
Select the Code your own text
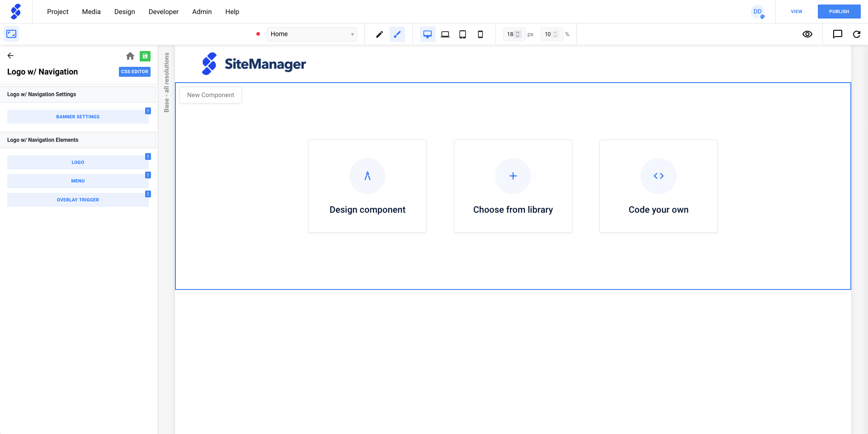[x=659, y=210]
